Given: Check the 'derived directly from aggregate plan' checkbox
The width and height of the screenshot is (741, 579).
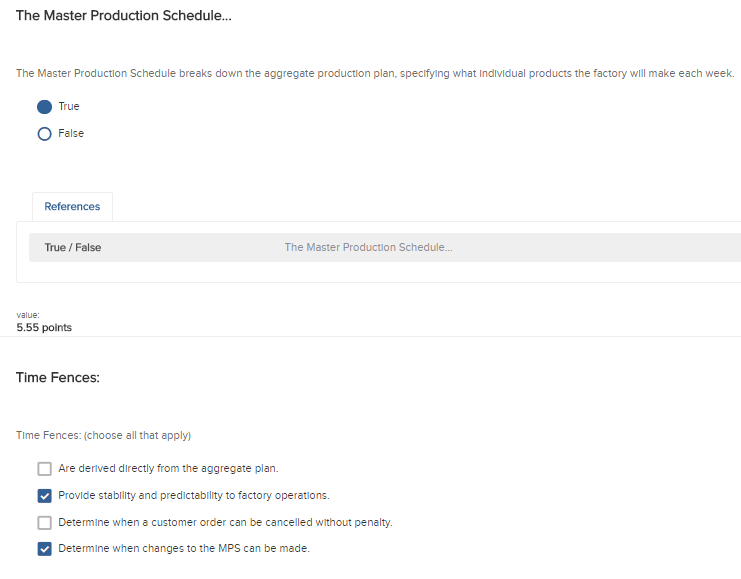Looking at the screenshot, I should tap(44, 468).
